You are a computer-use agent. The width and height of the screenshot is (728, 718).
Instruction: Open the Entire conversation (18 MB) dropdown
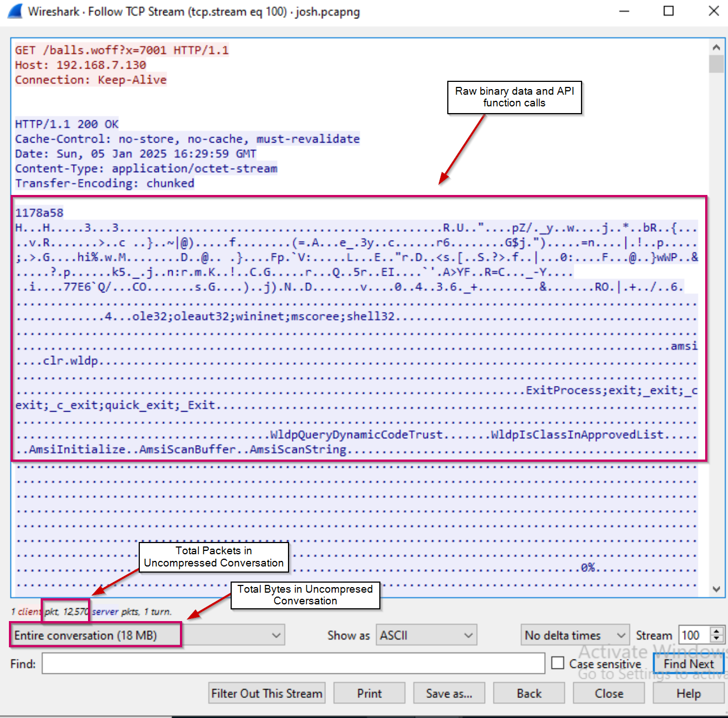(x=148, y=636)
